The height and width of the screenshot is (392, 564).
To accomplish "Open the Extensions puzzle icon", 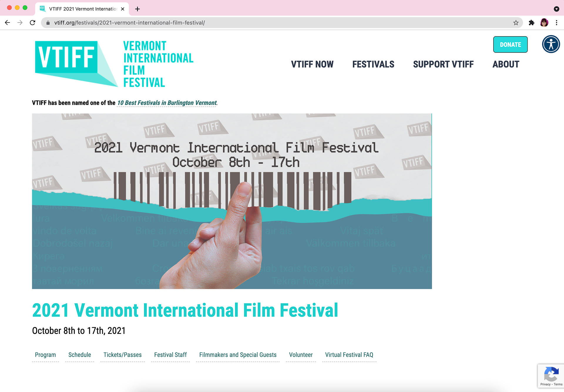I will (531, 23).
